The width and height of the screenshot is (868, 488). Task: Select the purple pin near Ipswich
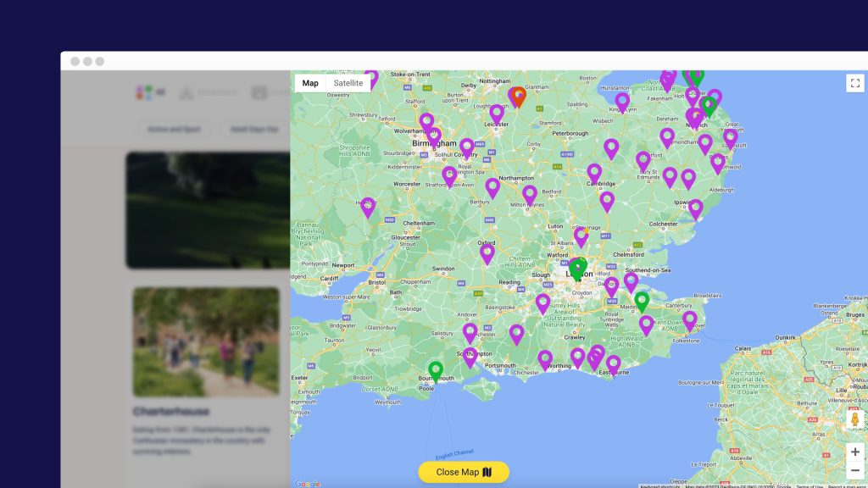tap(696, 208)
